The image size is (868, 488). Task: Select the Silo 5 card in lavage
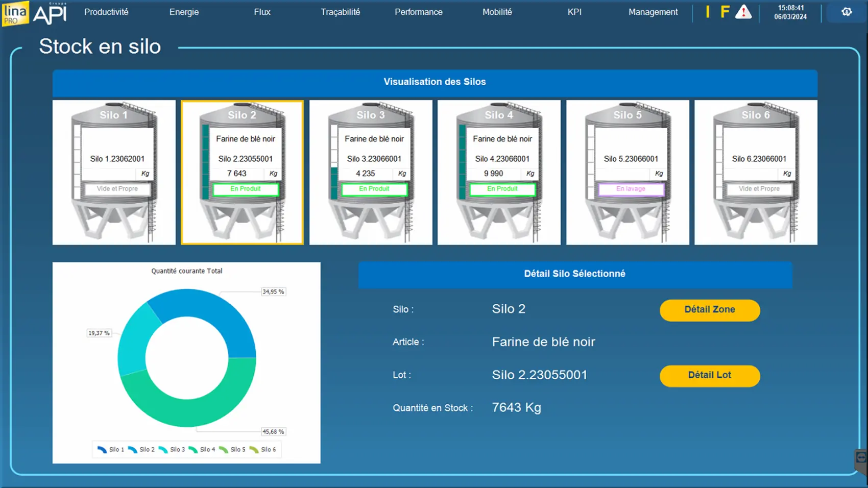click(628, 173)
